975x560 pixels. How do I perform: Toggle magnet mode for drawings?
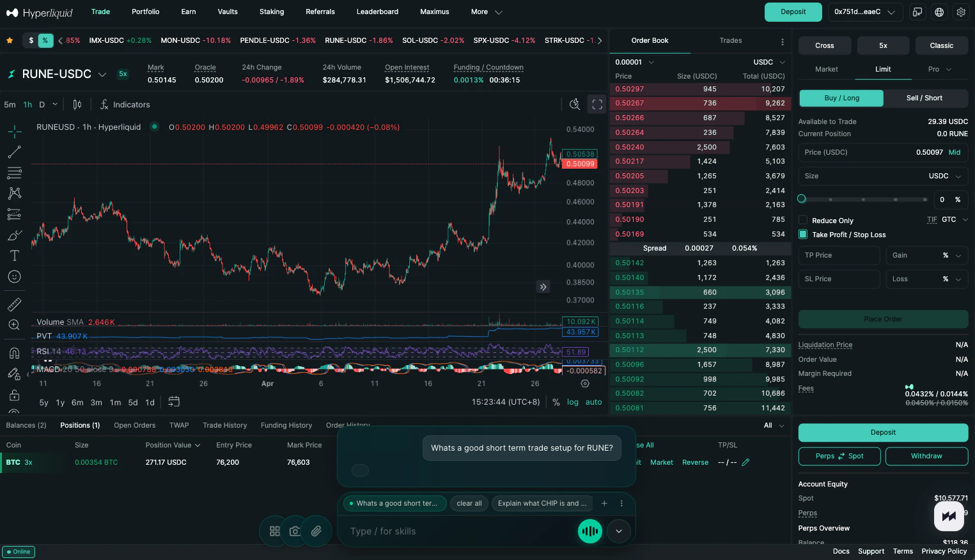(15, 353)
